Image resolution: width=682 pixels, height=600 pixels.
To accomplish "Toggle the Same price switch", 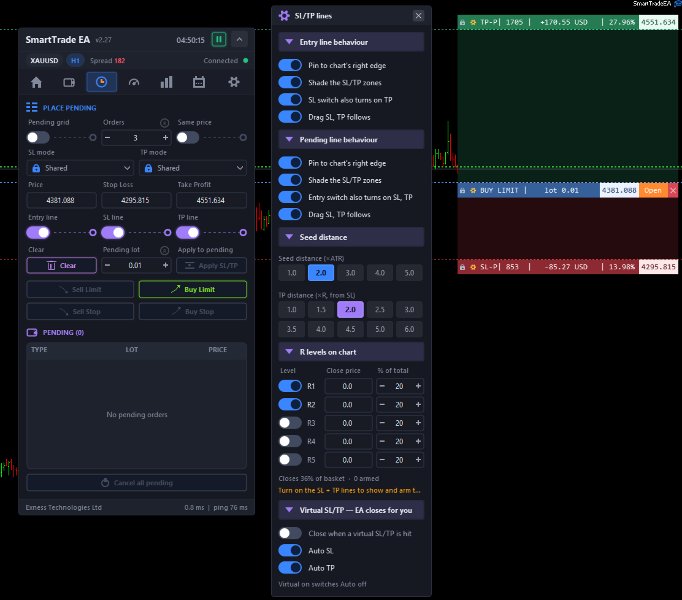I will pyautogui.click(x=188, y=138).
